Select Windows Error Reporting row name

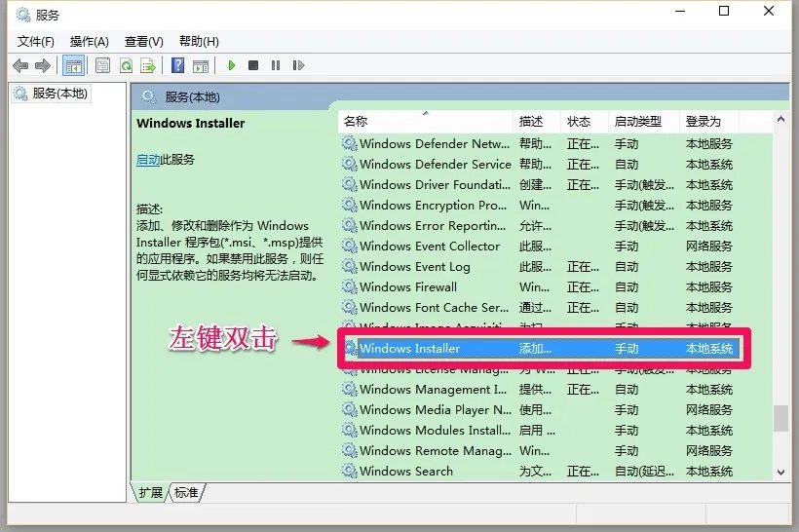tap(433, 226)
